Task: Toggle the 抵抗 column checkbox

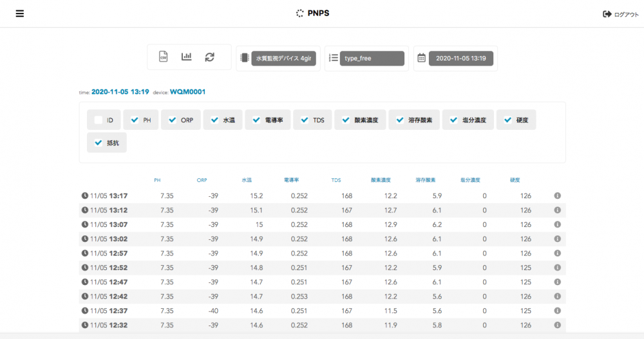Action: (x=98, y=143)
